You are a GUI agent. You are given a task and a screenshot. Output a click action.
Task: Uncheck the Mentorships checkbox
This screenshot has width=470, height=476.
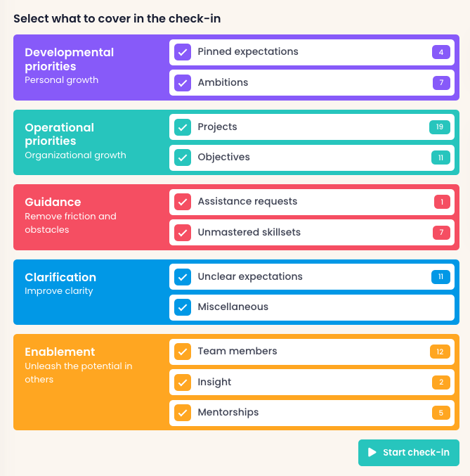coord(183,413)
